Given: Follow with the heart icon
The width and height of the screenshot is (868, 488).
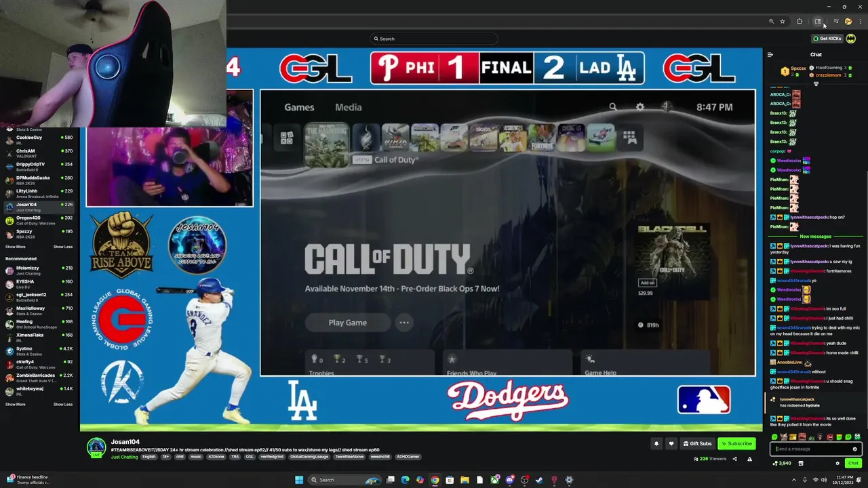Looking at the screenshot, I should (671, 444).
